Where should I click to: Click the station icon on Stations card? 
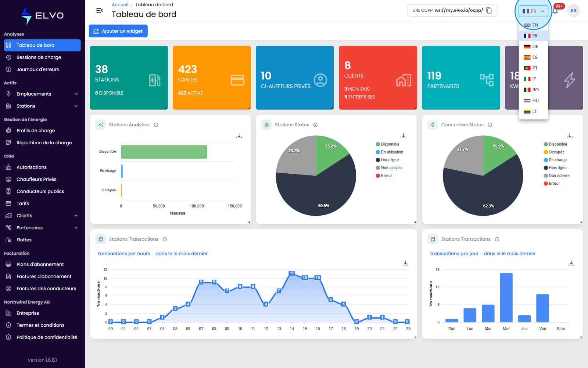tap(154, 80)
